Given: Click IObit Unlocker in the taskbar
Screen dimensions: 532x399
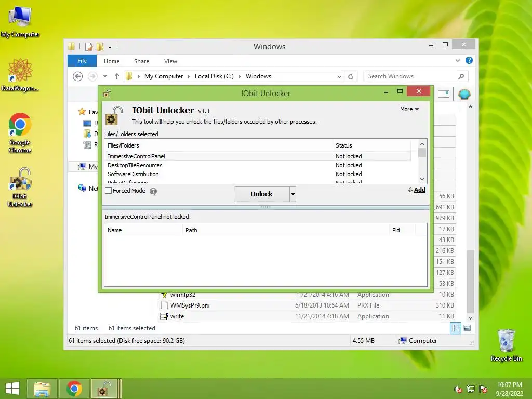Looking at the screenshot, I should pos(104,389).
